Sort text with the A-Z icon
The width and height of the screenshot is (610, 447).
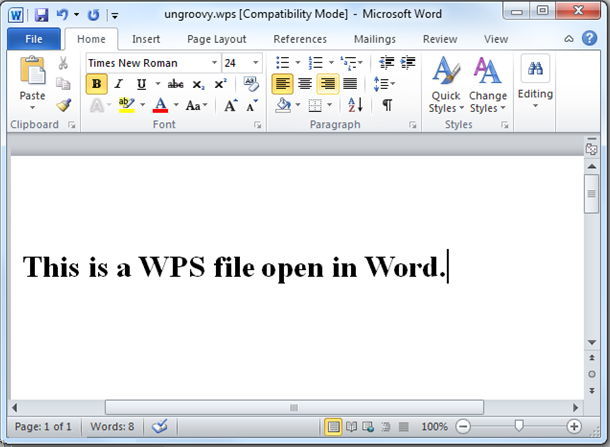pos(355,105)
